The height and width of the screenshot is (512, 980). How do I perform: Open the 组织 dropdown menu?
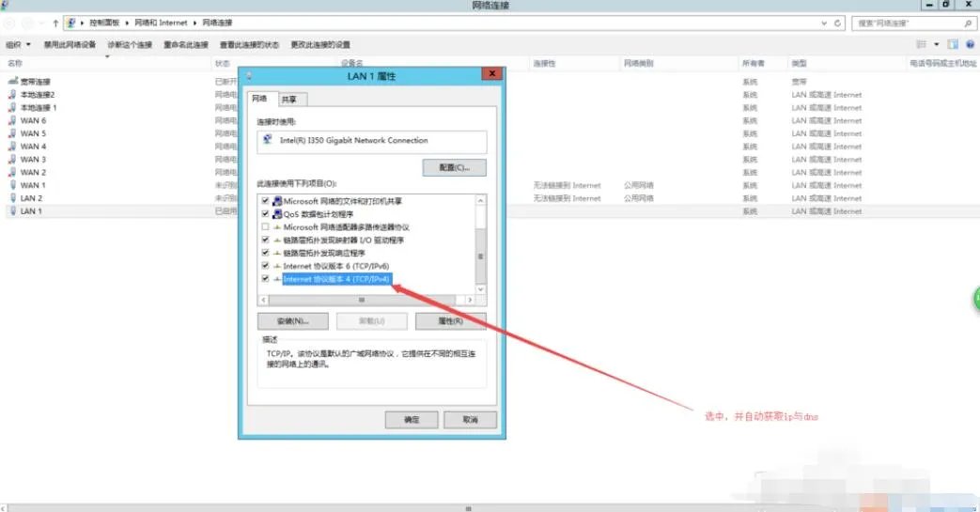pyautogui.click(x=18, y=44)
